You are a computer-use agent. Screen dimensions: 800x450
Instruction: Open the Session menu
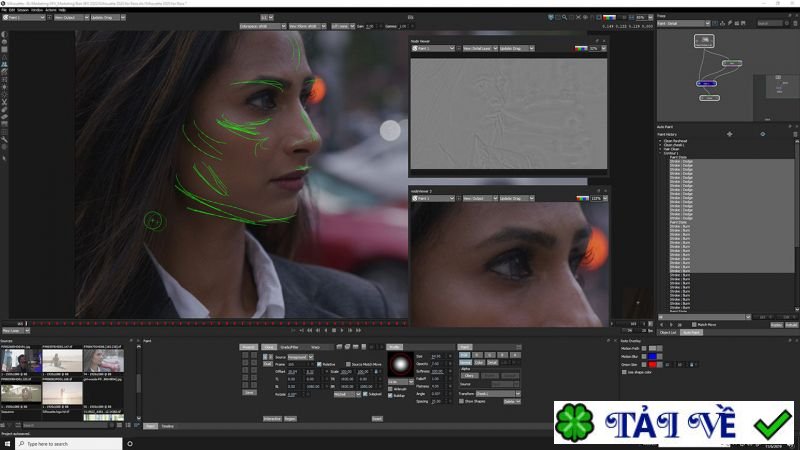pyautogui.click(x=23, y=10)
